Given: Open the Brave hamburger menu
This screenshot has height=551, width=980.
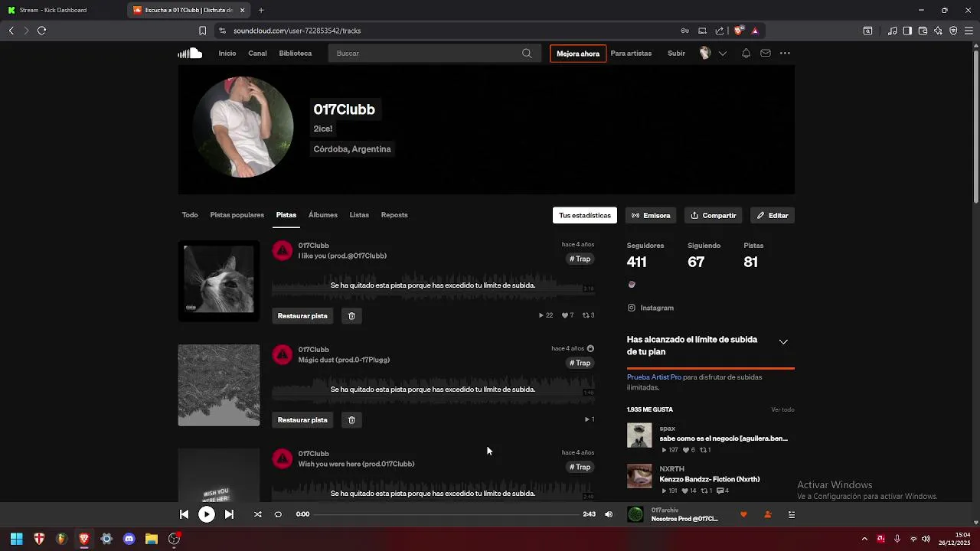Looking at the screenshot, I should 969,31.
